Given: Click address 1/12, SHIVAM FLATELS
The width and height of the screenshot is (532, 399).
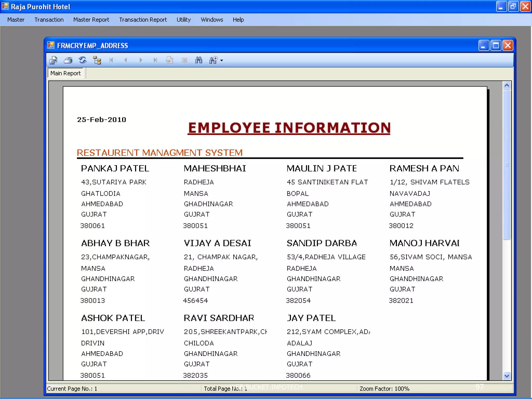Looking at the screenshot, I should point(430,182).
